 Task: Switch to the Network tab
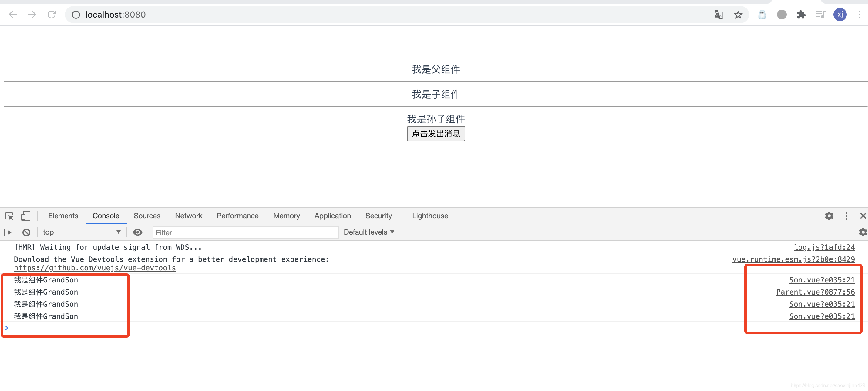[188, 216]
